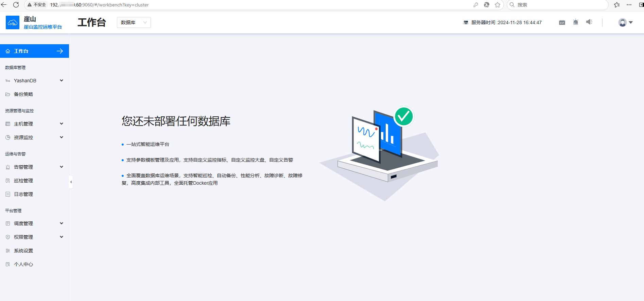
Task: Click the 您还未部署任何数据库 heading
Action: [x=176, y=121]
